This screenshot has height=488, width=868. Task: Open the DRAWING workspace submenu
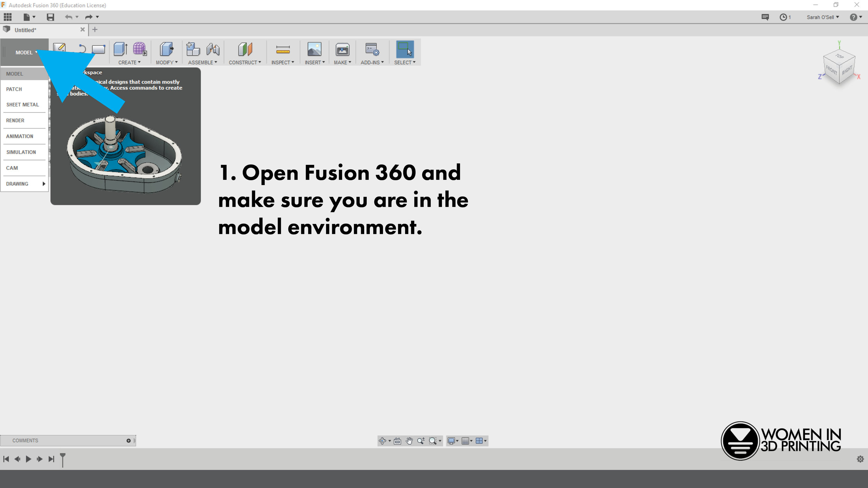(x=24, y=184)
